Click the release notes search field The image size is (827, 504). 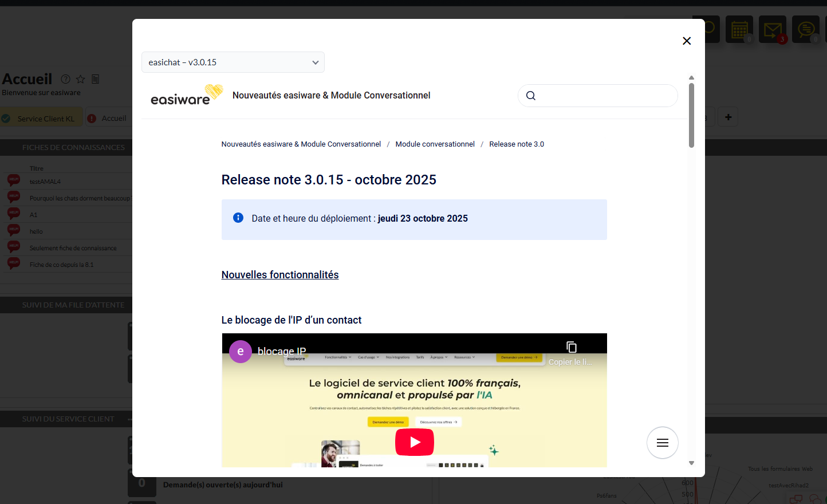click(x=606, y=96)
